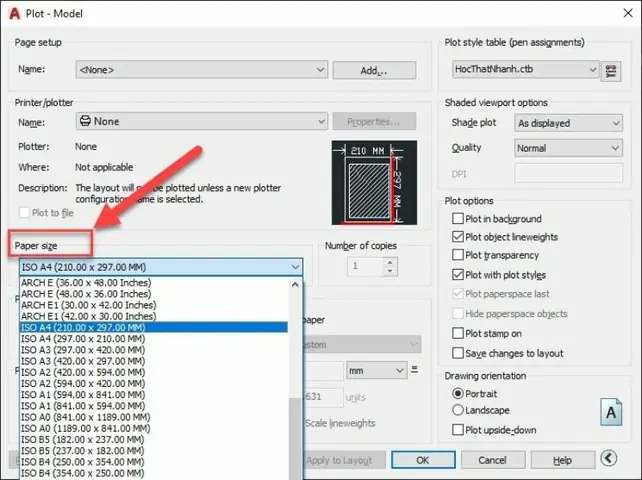Select ARCH E1 (30.00 x 42.00 Inches)
The image size is (642, 480).
point(154,305)
